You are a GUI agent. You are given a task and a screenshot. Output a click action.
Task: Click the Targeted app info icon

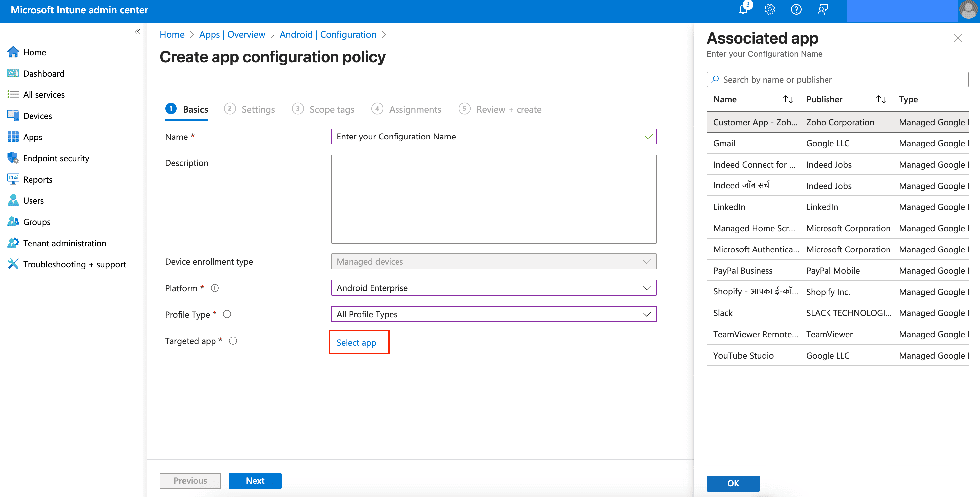pos(233,341)
